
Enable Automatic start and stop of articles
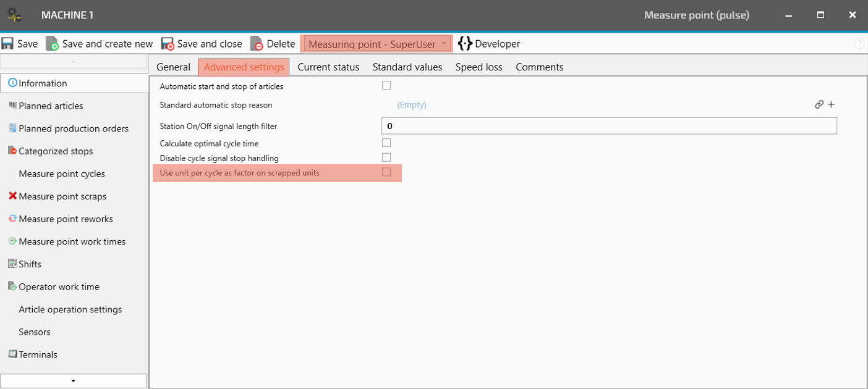tap(386, 86)
